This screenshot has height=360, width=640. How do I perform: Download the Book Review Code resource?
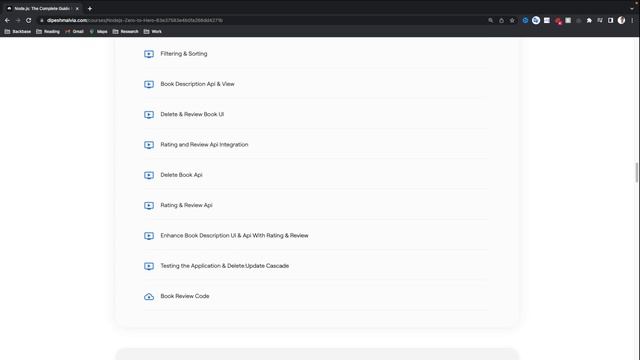pyautogui.click(x=184, y=296)
